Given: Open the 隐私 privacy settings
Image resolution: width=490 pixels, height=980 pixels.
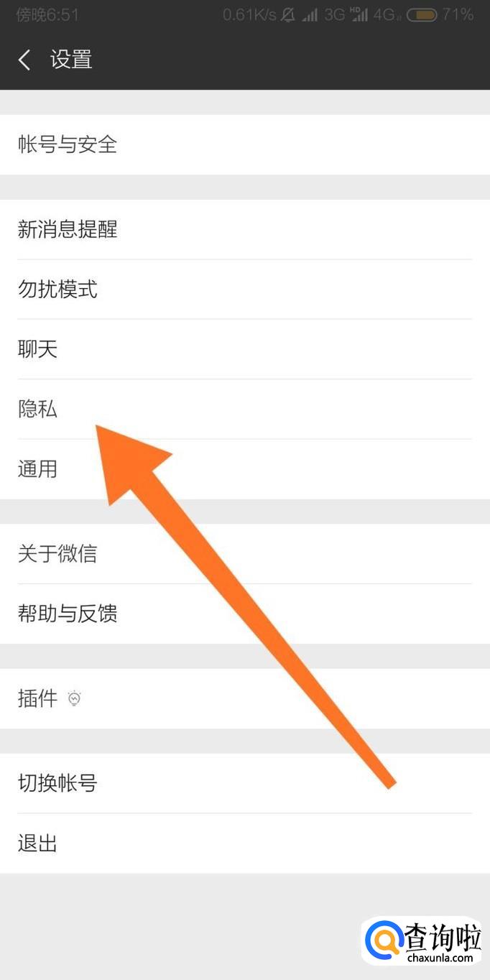Looking at the screenshot, I should click(245, 409).
